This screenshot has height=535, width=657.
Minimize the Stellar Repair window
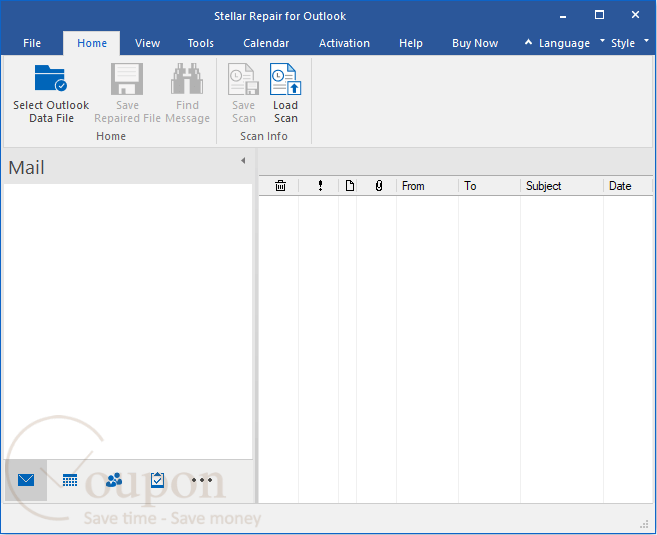coord(563,16)
